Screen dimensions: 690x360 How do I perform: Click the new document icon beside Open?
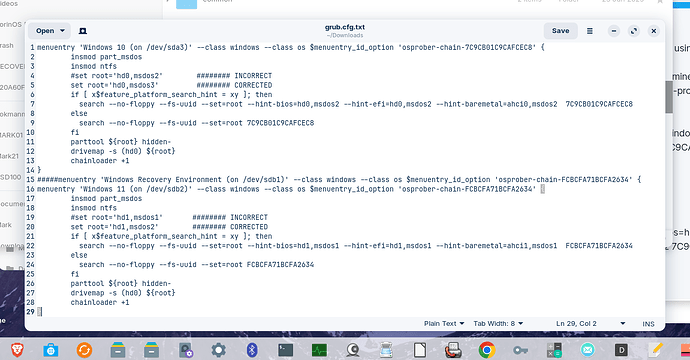[83, 31]
